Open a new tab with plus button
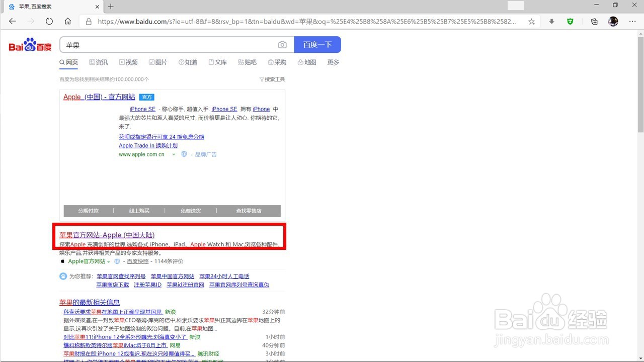The image size is (644, 362). 111,7
